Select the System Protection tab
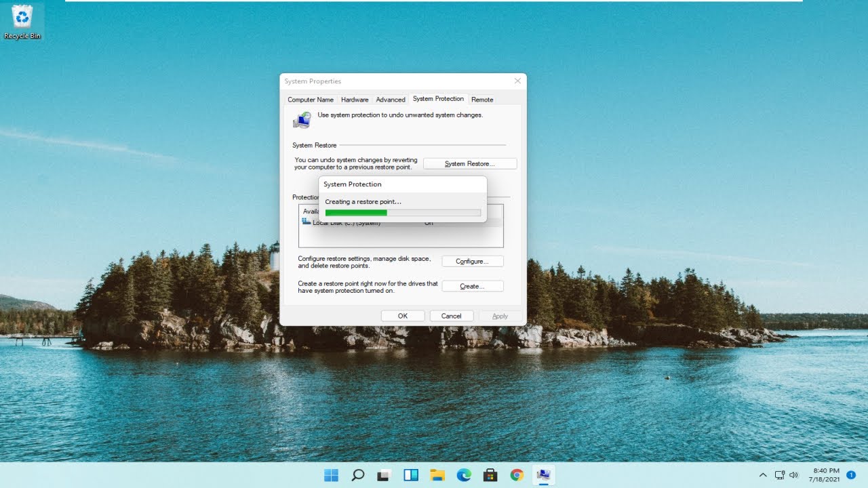The image size is (868, 488). click(438, 99)
